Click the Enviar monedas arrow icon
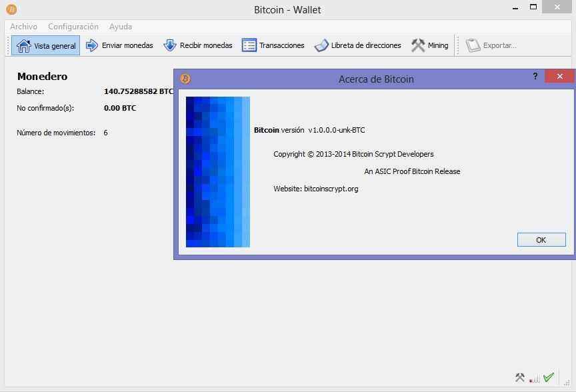The width and height of the screenshot is (576, 392). 92,45
